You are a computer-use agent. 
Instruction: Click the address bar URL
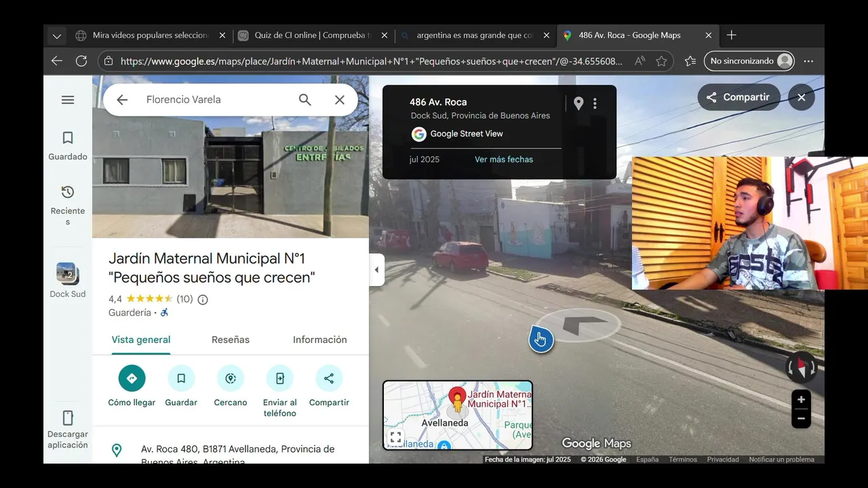coord(371,61)
